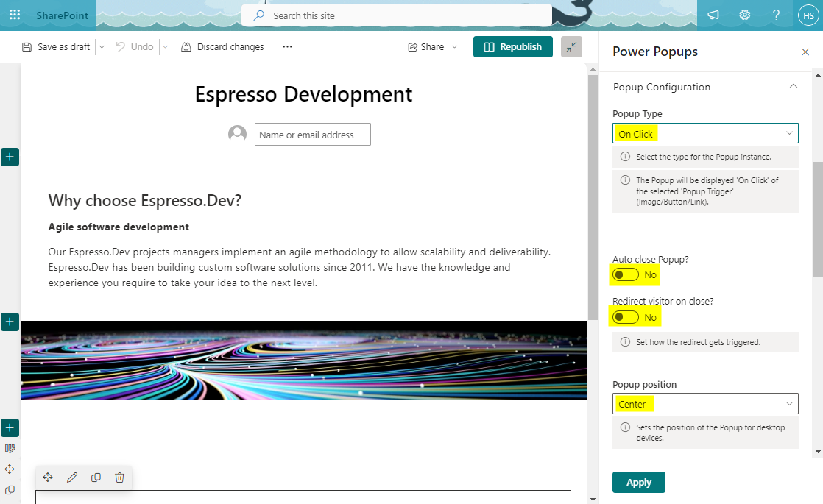Open the help question mark icon
823x504 pixels.
[776, 15]
